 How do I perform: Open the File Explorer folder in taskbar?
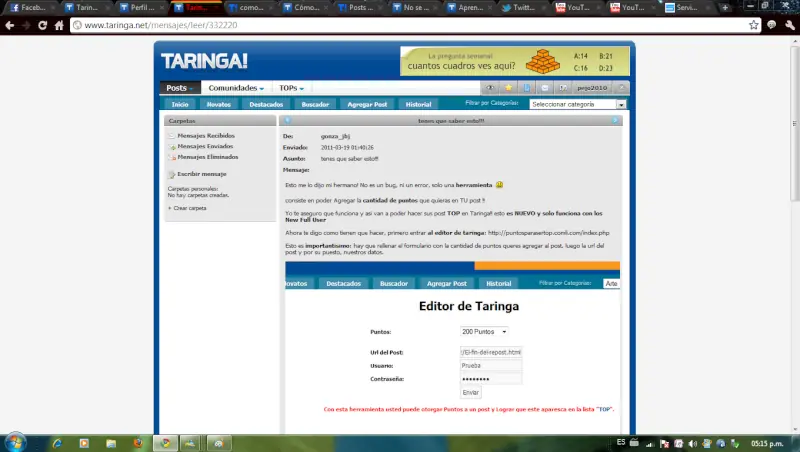click(111, 443)
